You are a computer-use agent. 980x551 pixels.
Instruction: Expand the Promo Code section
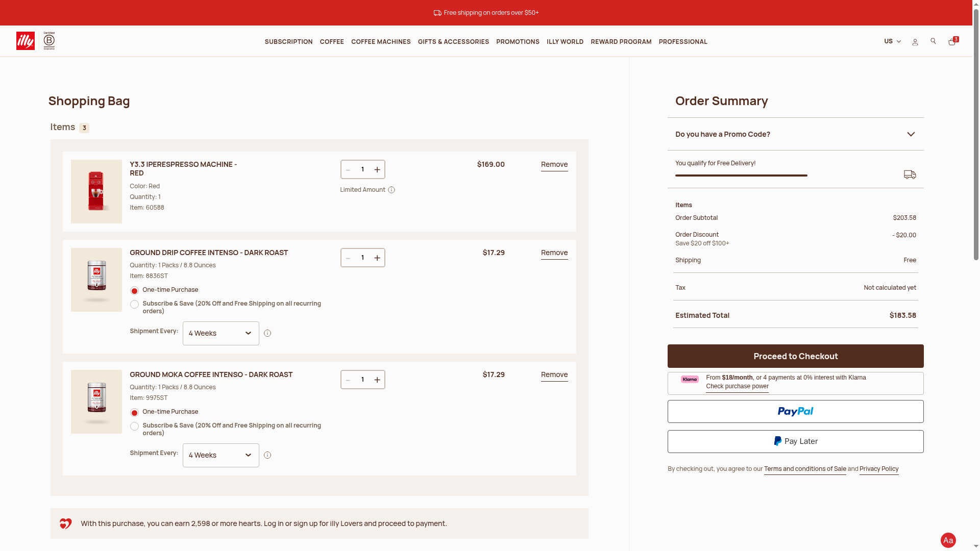pyautogui.click(x=795, y=134)
